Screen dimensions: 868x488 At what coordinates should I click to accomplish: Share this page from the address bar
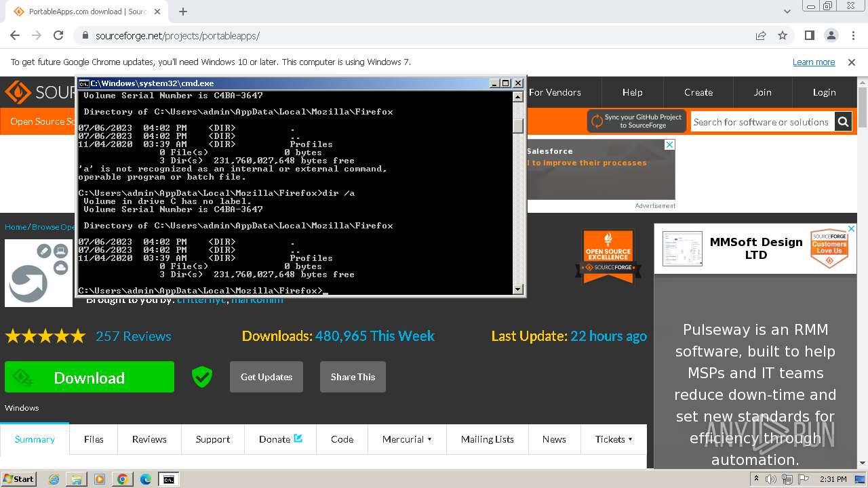(761, 35)
